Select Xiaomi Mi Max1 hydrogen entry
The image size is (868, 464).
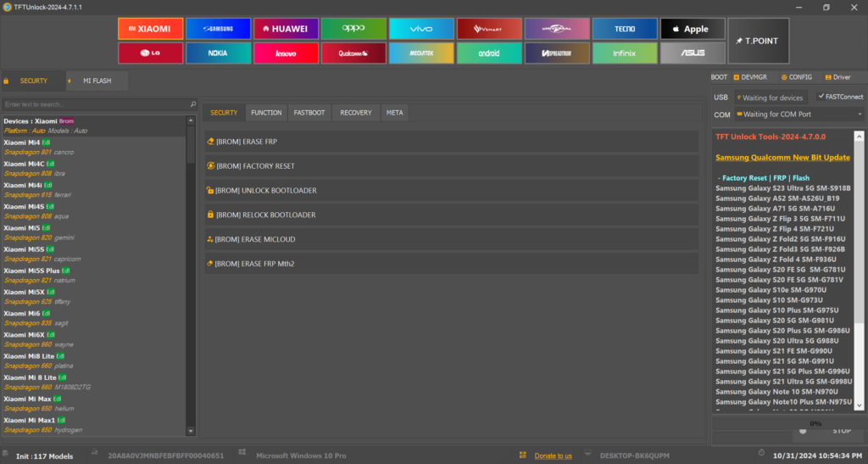(94, 425)
